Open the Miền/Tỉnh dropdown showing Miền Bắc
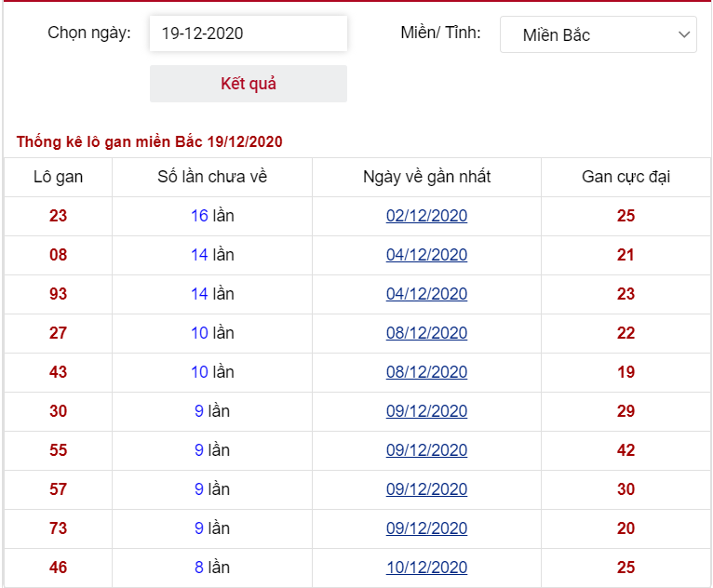 598,34
